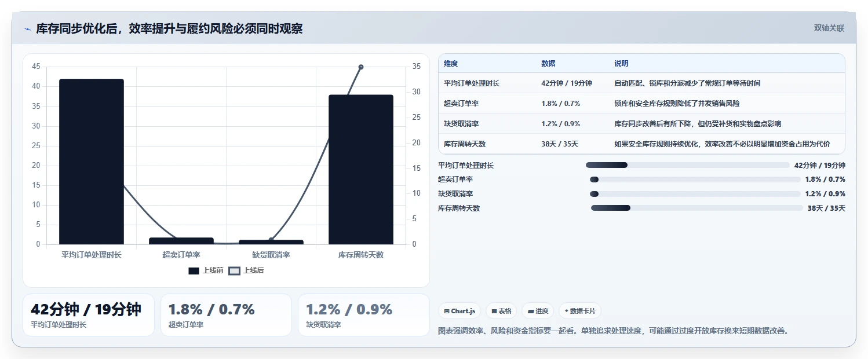Screen dimensions: 868x359
Task: Open the 42分钟 / 19分钟 data card
Action: [89, 315]
